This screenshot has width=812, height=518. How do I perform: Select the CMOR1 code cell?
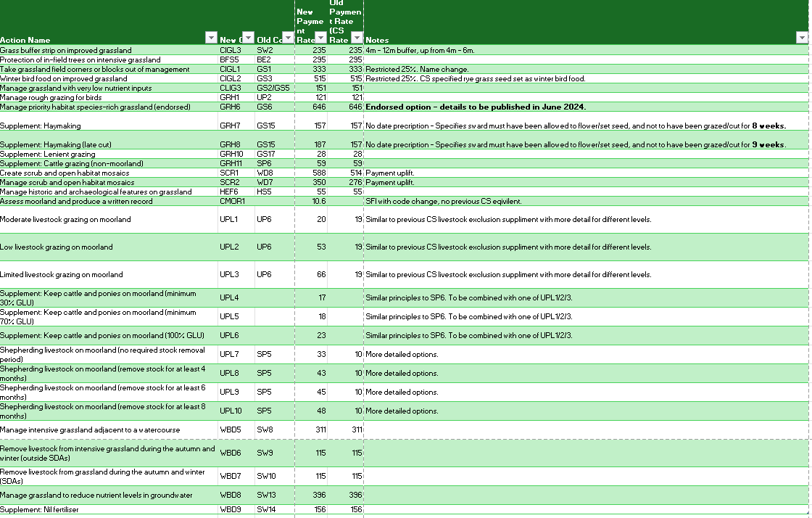236,201
